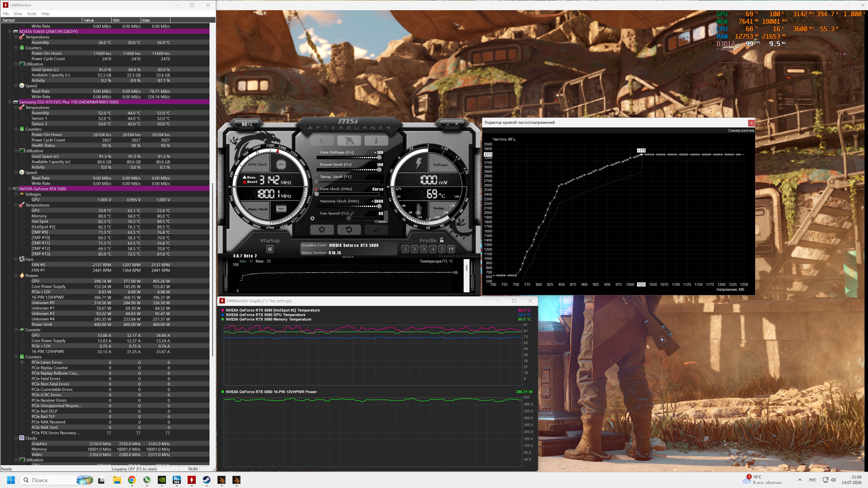Toggle the HotSpot #2 Temperature graph legend square
The width and height of the screenshot is (868, 488).
[x=223, y=310]
